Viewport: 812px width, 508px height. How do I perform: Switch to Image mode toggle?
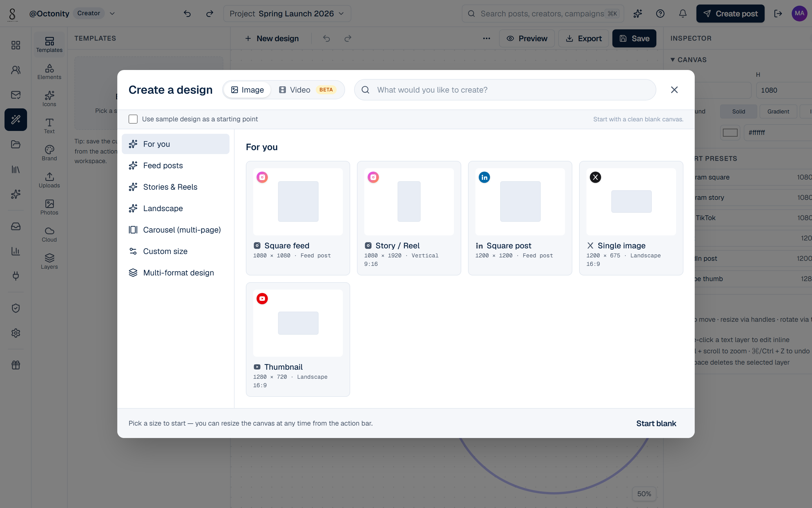[247, 90]
